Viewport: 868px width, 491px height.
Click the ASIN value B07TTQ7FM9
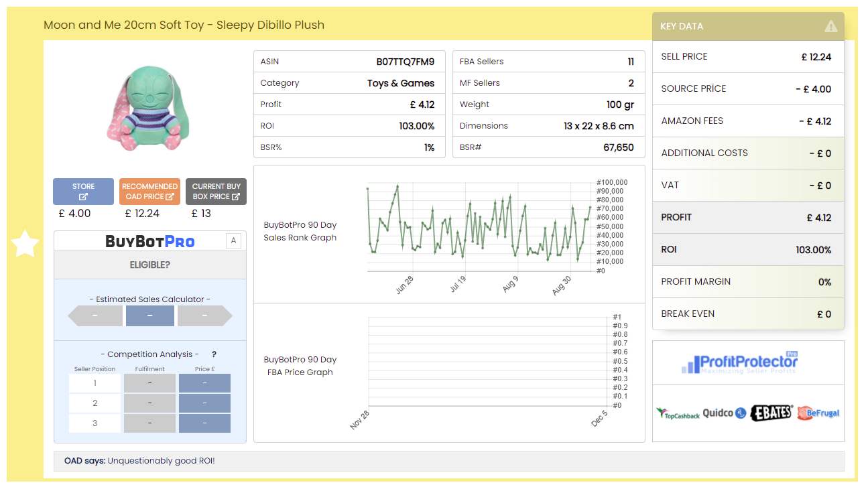(406, 62)
